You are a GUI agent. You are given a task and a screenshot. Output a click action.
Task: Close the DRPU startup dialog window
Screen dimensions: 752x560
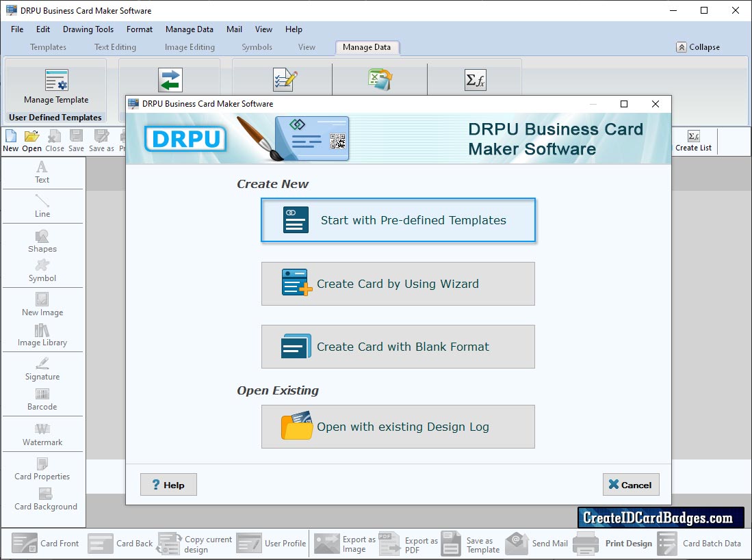coord(655,104)
